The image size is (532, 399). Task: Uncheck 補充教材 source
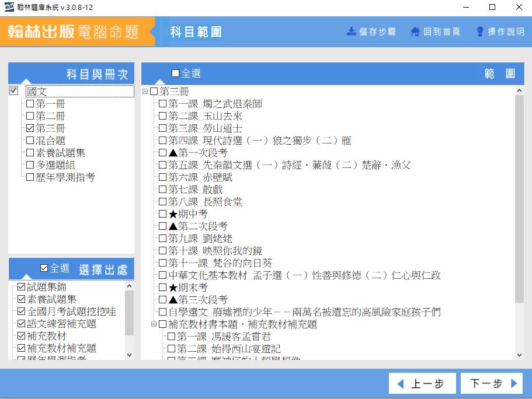(x=21, y=335)
